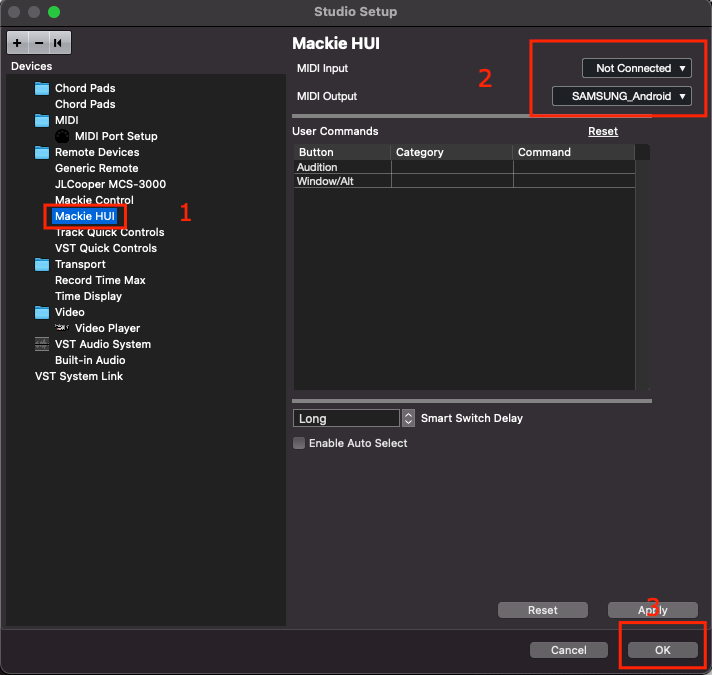712x675 pixels.
Task: Select Mackie Control in the device list
Action: 94,200
